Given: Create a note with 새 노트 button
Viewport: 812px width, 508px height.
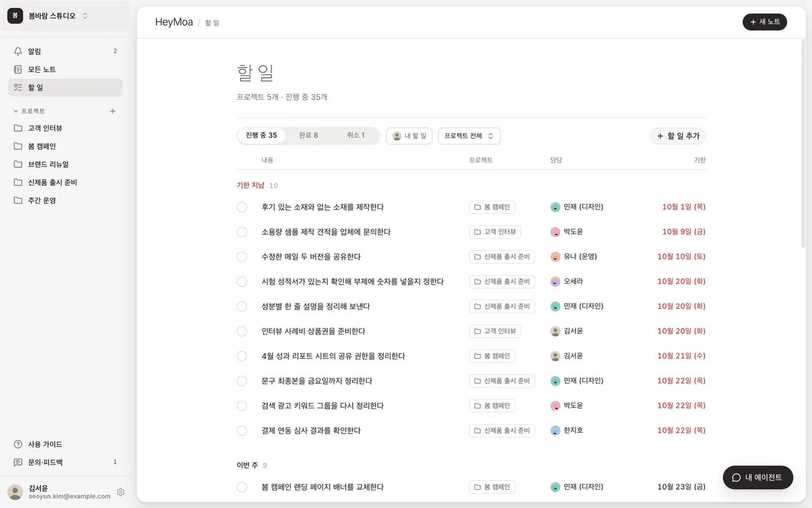Looking at the screenshot, I should pos(765,22).
